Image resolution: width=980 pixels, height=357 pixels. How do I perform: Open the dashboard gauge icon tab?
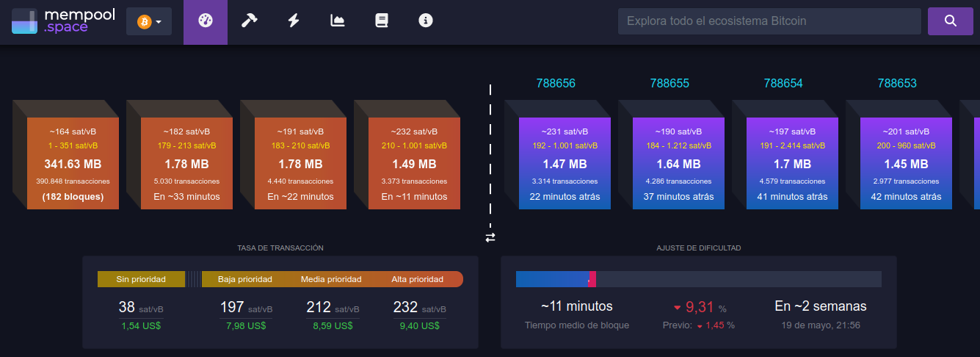tap(206, 22)
